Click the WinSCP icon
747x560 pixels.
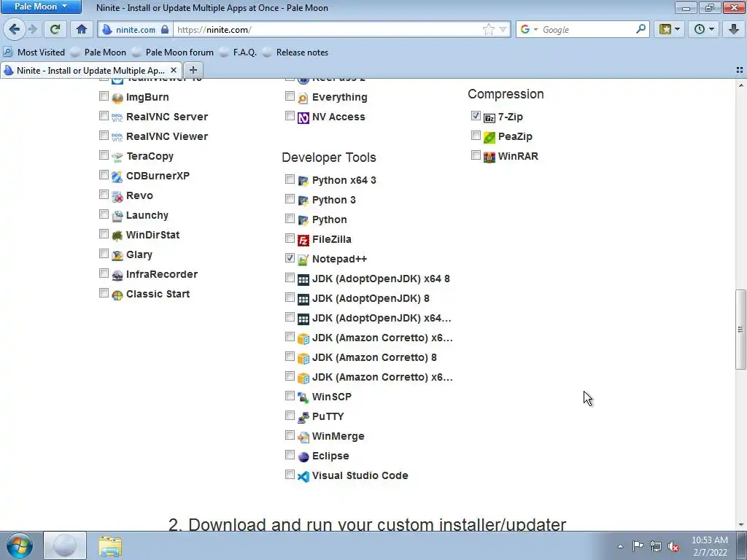point(303,397)
